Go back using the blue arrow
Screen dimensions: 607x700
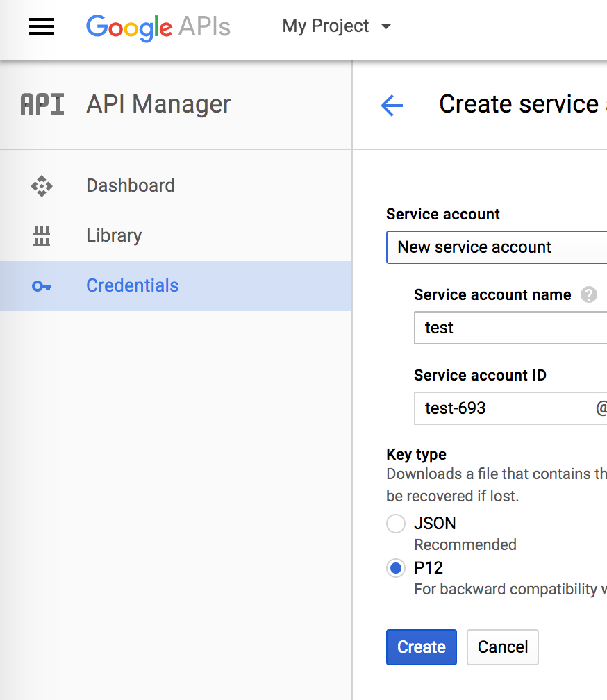pos(392,106)
